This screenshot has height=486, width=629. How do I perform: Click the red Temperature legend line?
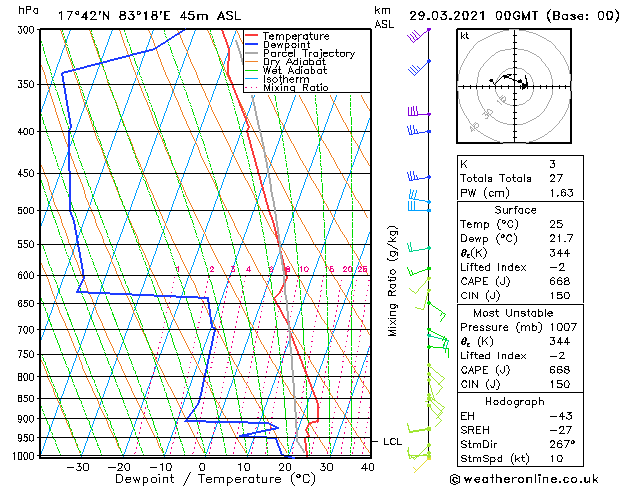click(252, 36)
